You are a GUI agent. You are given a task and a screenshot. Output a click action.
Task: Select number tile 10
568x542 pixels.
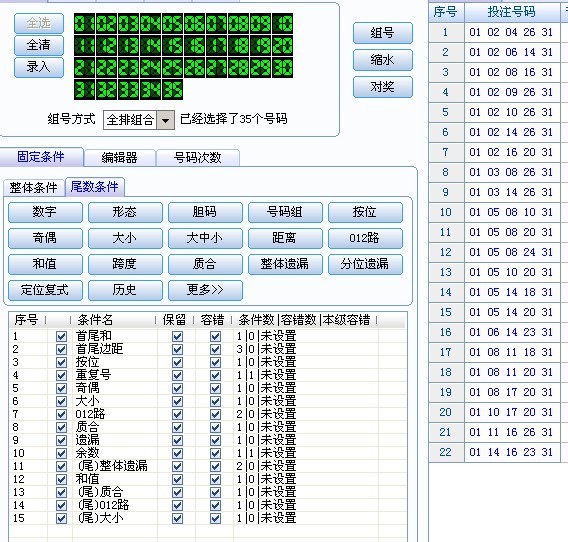283,24
